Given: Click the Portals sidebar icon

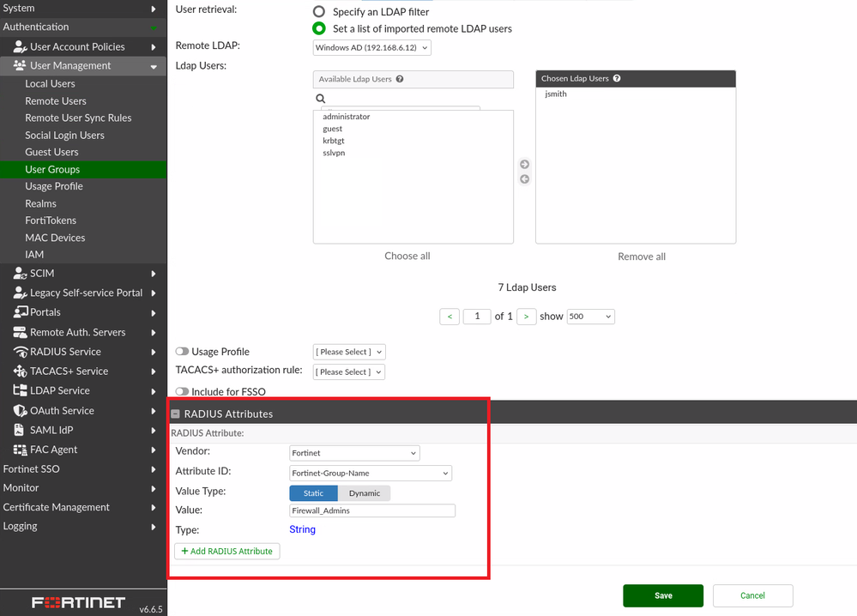Looking at the screenshot, I should (21, 311).
